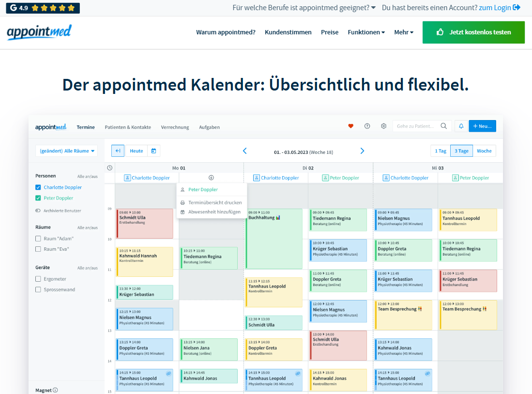Collapse sidebar with the arrow-left button
The image size is (532, 394).
tap(118, 151)
